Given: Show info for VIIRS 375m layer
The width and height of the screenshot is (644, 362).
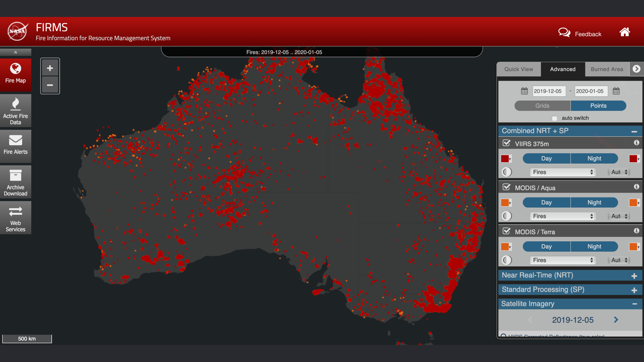Looking at the screenshot, I should [x=636, y=143].
